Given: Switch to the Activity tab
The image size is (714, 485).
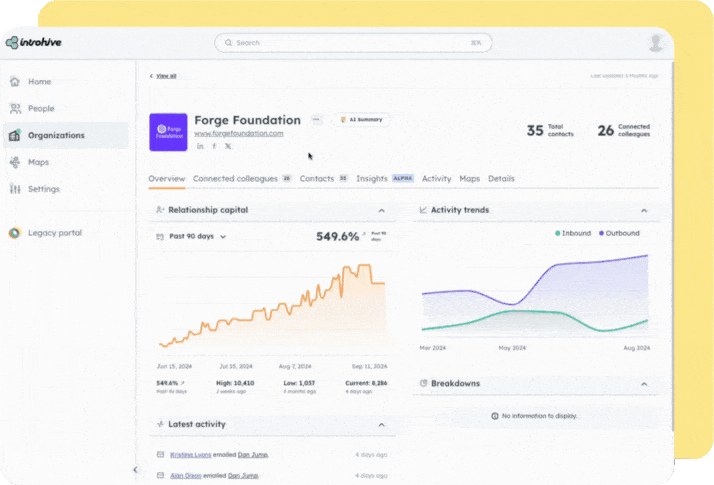Looking at the screenshot, I should pyautogui.click(x=436, y=179).
